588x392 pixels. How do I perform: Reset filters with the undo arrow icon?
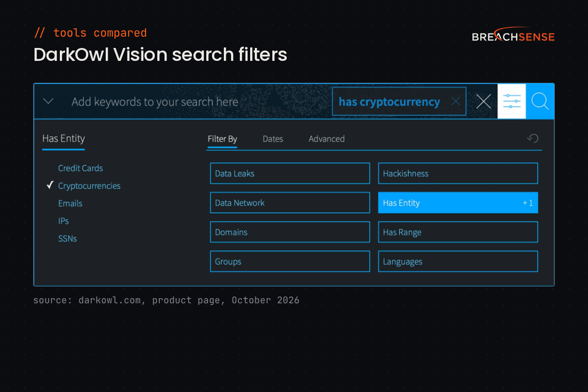[532, 138]
